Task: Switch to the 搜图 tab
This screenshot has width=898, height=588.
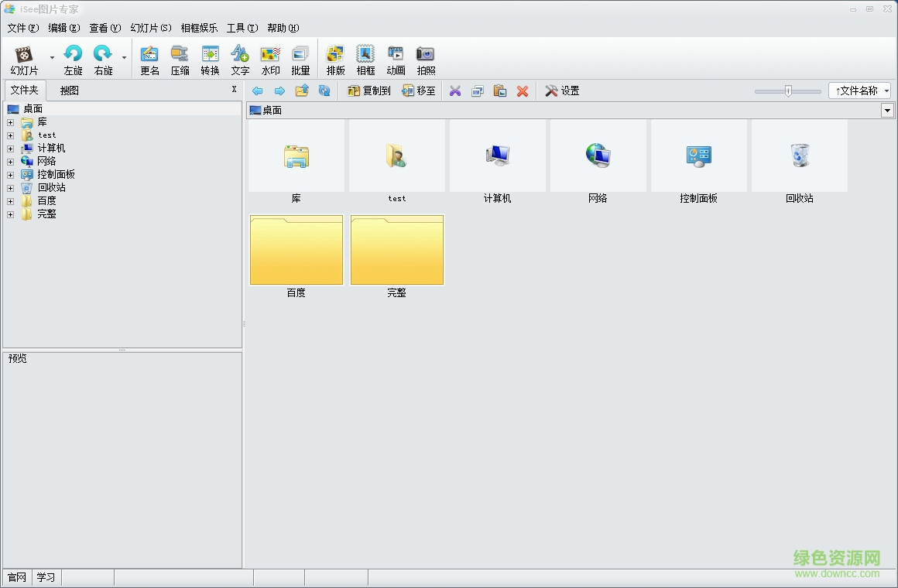Action: point(70,90)
